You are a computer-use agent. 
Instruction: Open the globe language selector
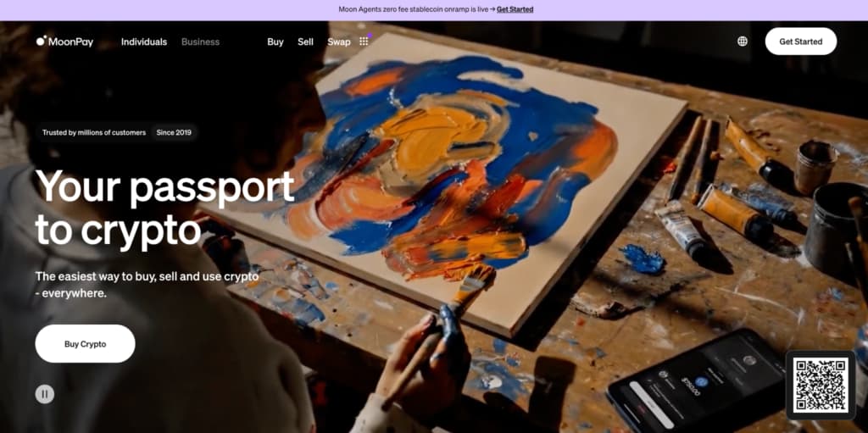pos(743,42)
